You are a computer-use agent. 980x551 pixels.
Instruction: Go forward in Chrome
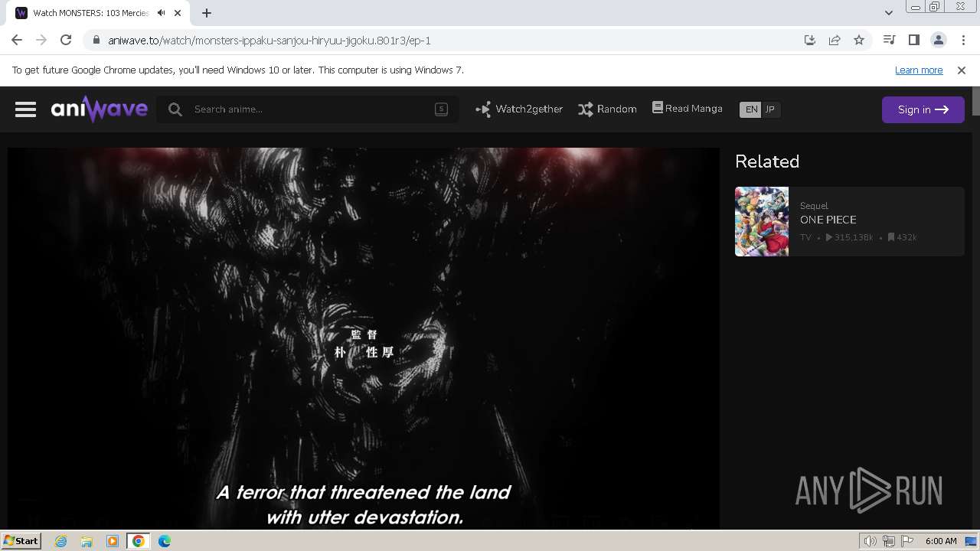[41, 40]
